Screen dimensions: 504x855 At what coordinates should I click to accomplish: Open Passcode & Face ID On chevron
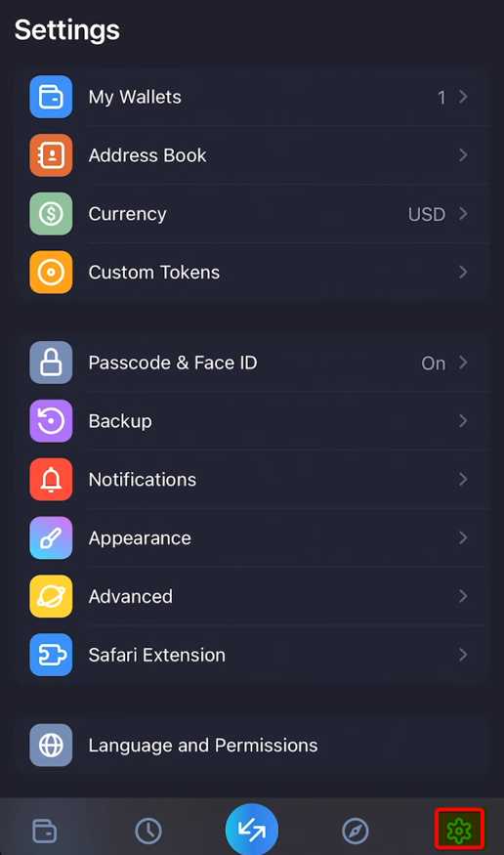[463, 363]
